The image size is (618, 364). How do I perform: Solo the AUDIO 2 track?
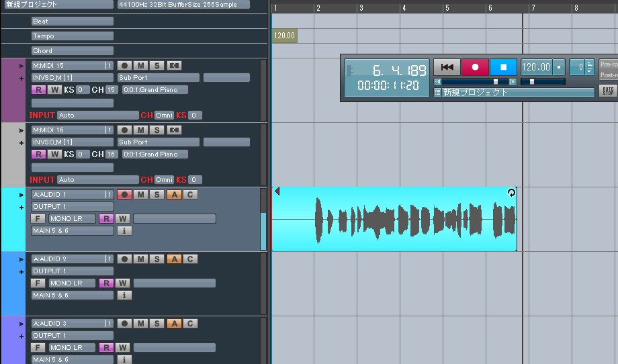[157, 259]
